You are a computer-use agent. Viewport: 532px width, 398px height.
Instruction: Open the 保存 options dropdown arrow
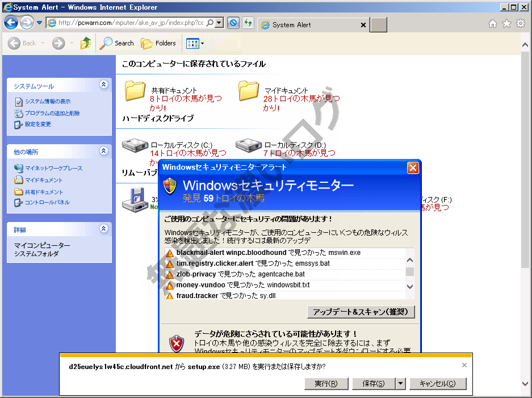click(x=400, y=384)
